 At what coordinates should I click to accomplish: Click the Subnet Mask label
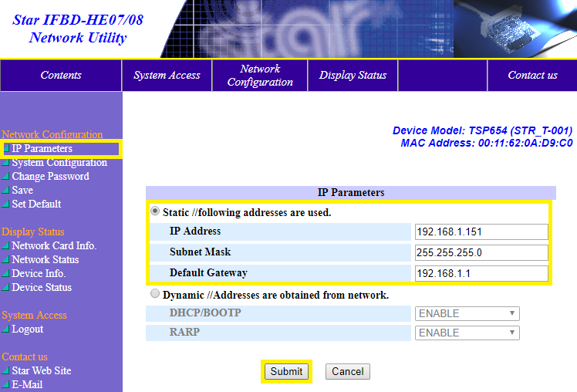click(201, 252)
